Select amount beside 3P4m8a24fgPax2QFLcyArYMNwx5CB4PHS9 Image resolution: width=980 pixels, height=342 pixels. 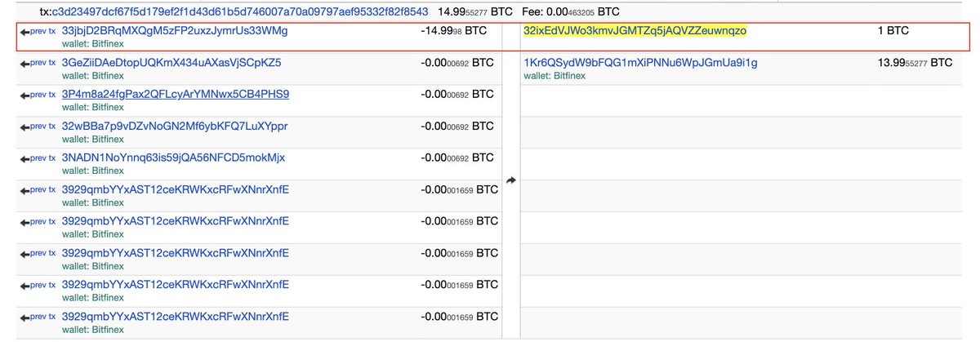click(x=457, y=95)
